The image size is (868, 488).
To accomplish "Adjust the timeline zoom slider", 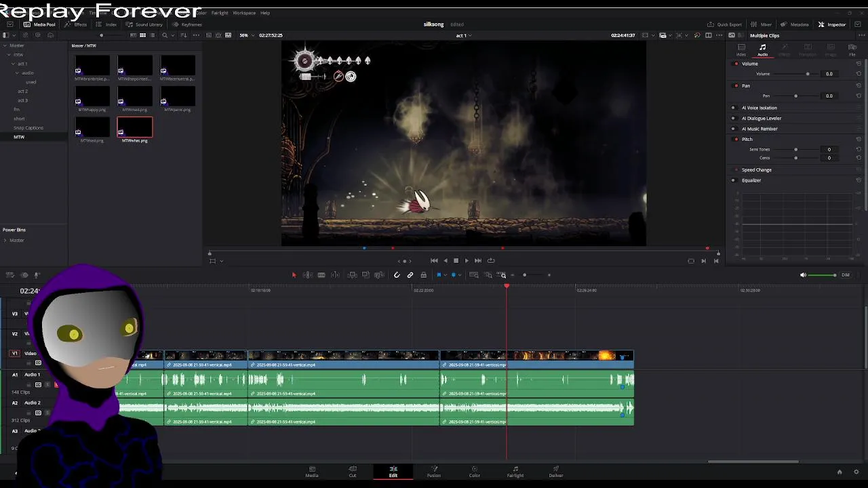I will (x=532, y=275).
